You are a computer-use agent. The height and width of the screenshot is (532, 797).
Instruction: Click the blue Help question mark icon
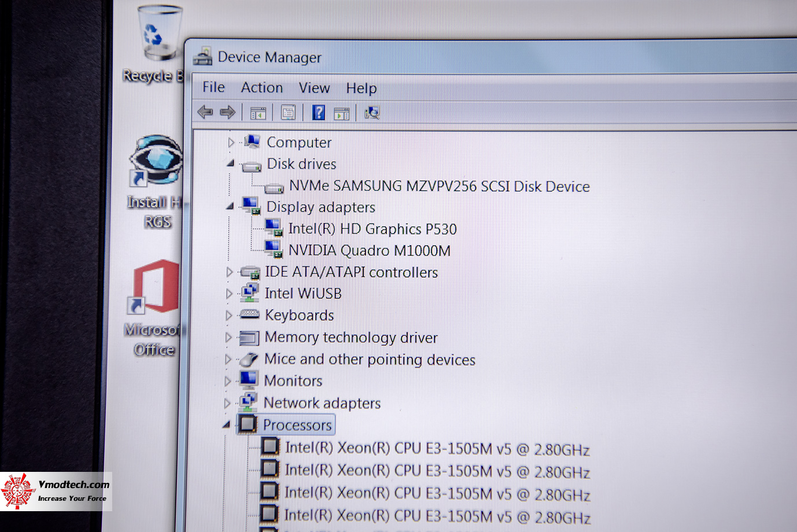pyautogui.click(x=319, y=112)
